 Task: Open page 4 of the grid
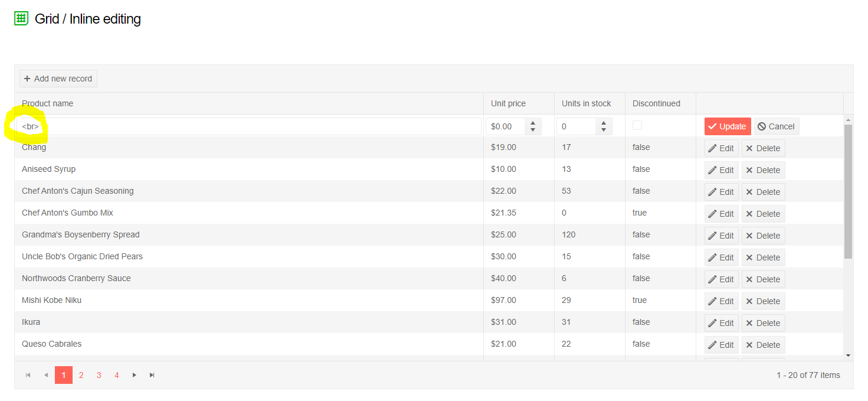(x=117, y=375)
